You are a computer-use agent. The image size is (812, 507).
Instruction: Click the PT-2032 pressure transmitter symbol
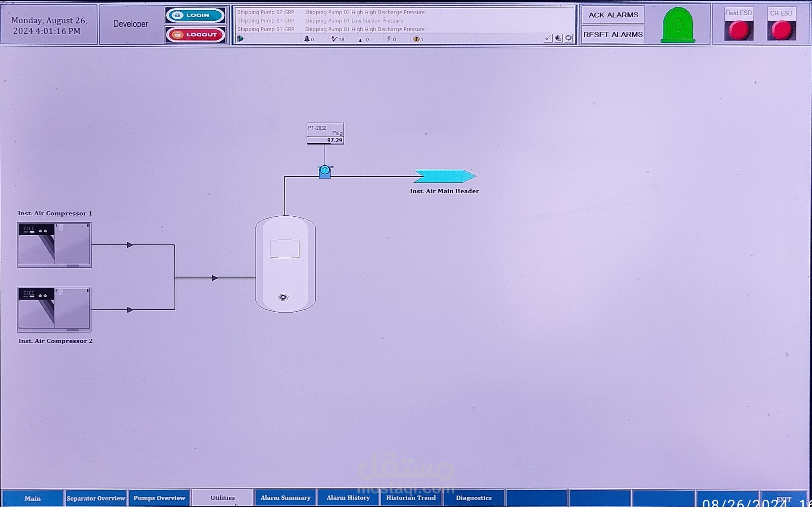coord(325,172)
